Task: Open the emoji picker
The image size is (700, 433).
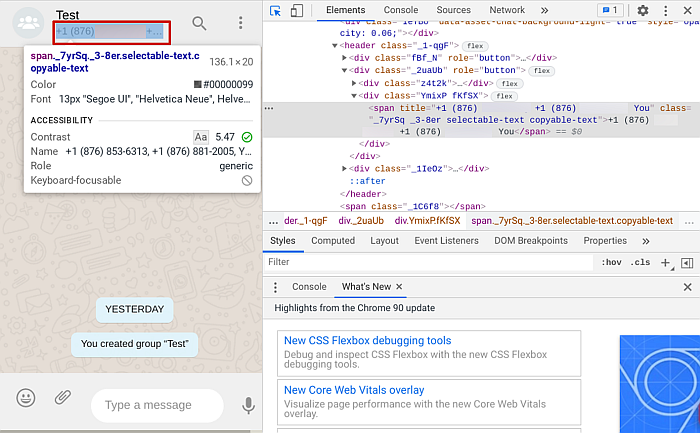Action: [26, 397]
